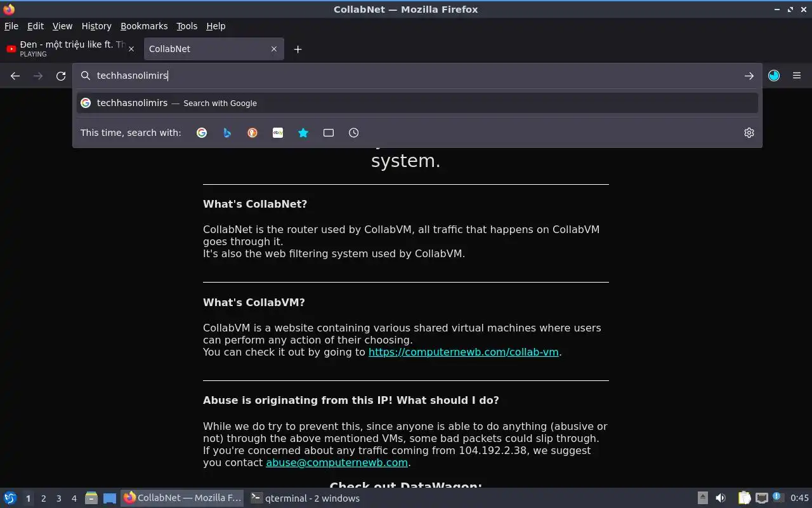Open qterminal - 2 windows taskbar group

(306, 498)
